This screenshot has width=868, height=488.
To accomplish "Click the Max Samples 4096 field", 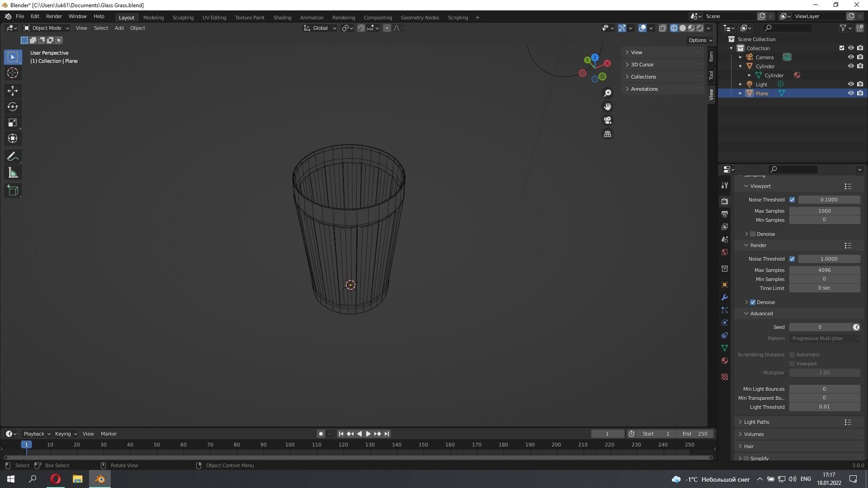I will (x=825, y=270).
